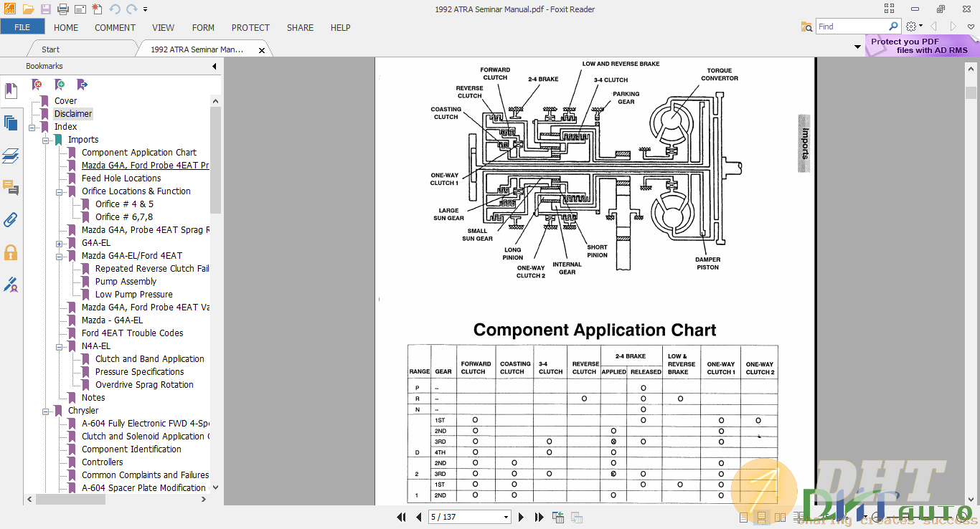Viewport: 980px width, 529px height.
Task: Click the Protect PDF with AD RMS banner
Action: point(920,46)
